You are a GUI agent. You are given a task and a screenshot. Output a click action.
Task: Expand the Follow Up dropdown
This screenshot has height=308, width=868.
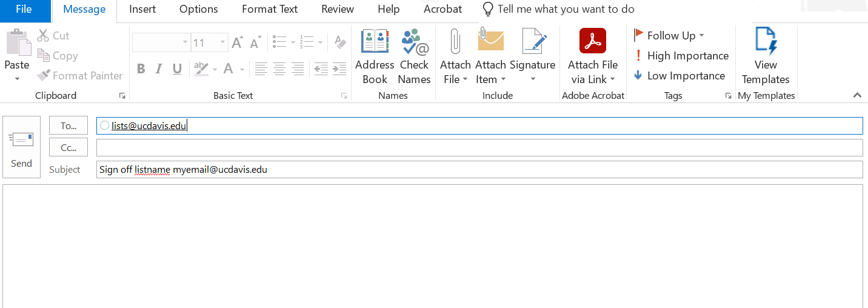[x=701, y=36]
